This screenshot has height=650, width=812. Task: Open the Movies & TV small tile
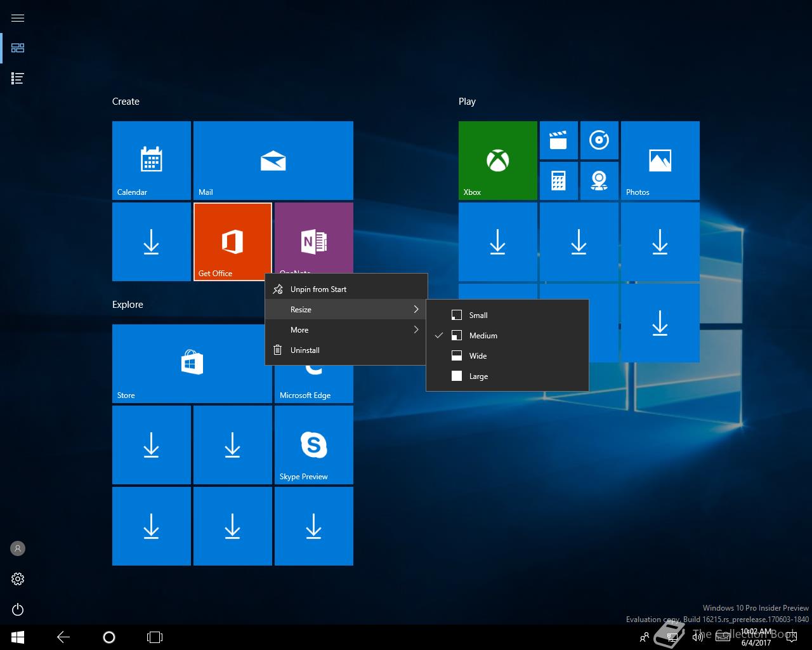coord(559,140)
